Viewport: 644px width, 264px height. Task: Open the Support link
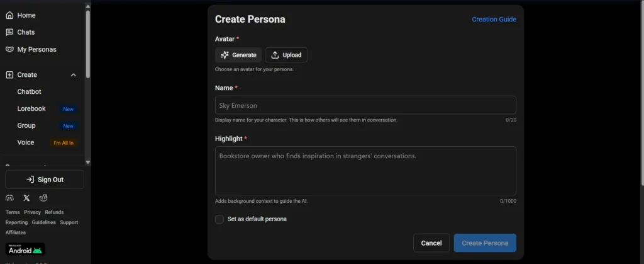69,222
